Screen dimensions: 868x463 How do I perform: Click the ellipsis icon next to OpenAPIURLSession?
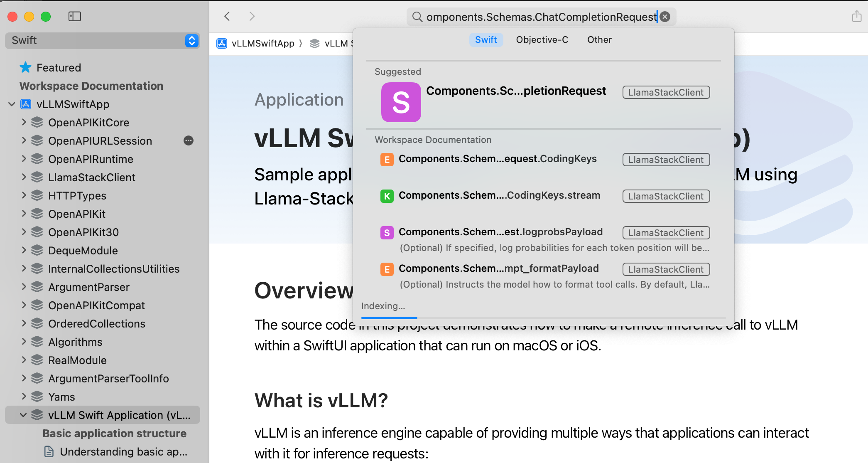pyautogui.click(x=189, y=140)
